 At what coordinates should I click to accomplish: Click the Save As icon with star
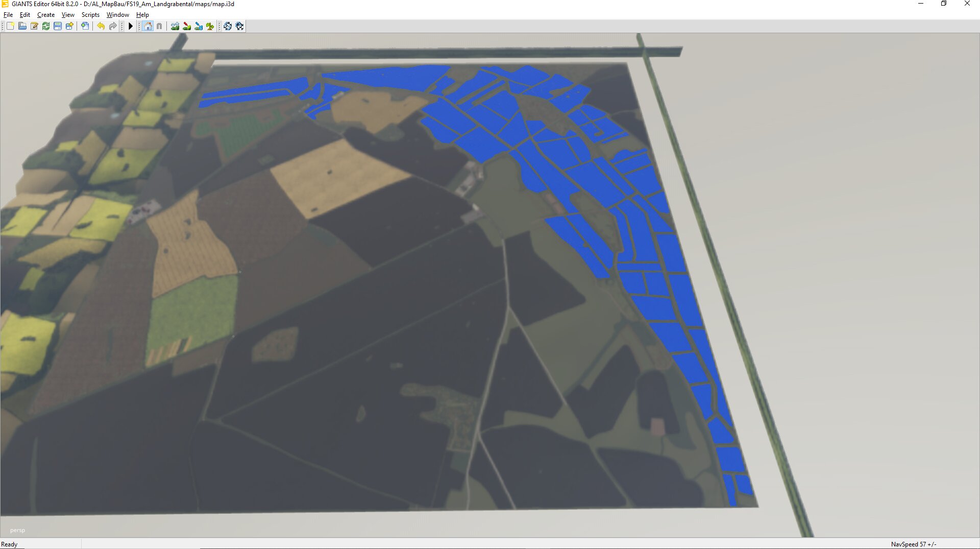point(69,26)
